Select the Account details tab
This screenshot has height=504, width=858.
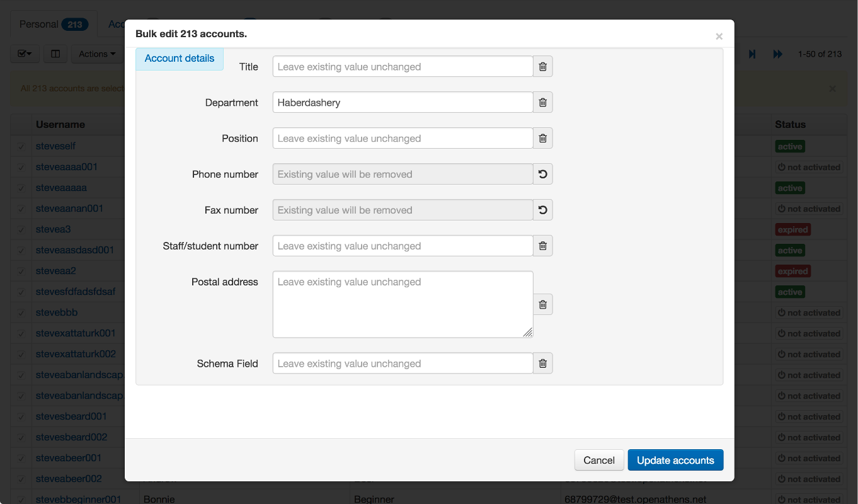(180, 58)
